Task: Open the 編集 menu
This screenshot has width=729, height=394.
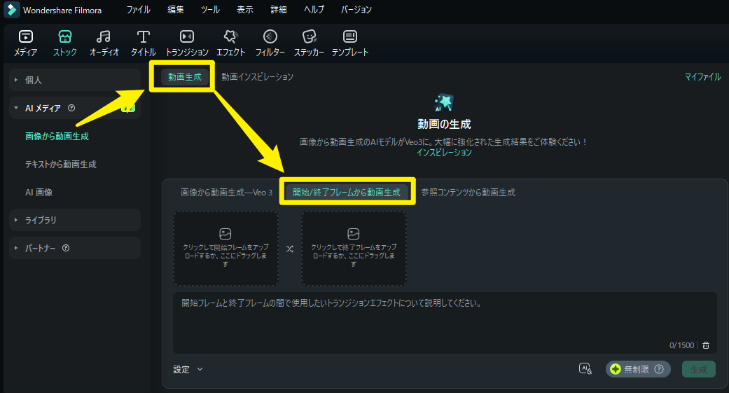Action: [176, 9]
